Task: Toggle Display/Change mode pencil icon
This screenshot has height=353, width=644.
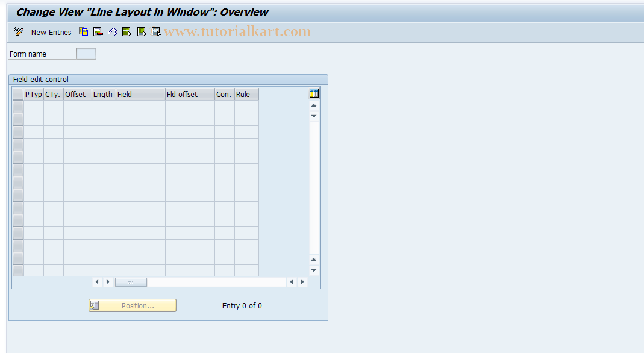Action: pyautogui.click(x=19, y=31)
